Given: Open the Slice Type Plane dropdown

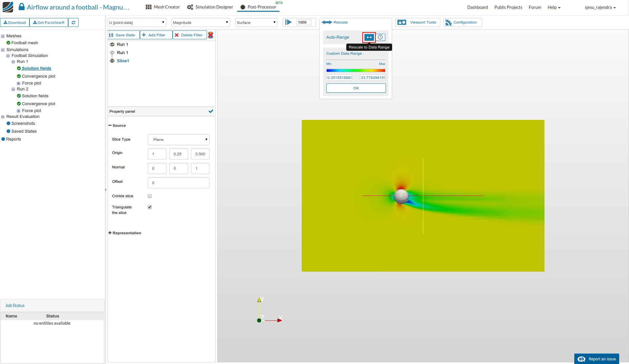Looking at the screenshot, I should (x=179, y=140).
